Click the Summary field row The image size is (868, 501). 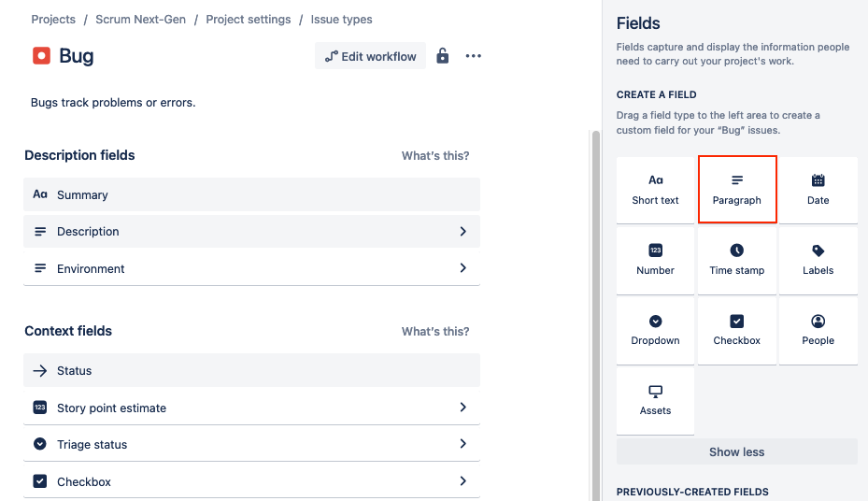251,194
